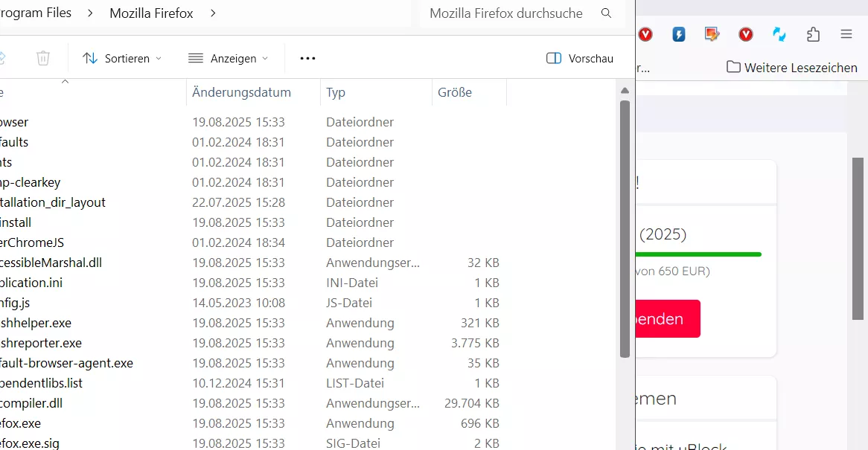Image resolution: width=868 pixels, height=450 pixels.
Task: Click the Explorer scrollbar up arrow
Action: coord(625,91)
